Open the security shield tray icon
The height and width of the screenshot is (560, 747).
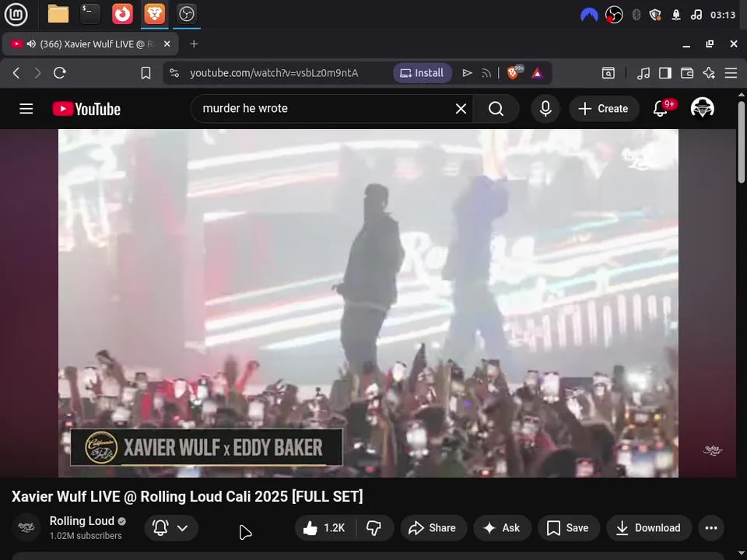tap(655, 15)
